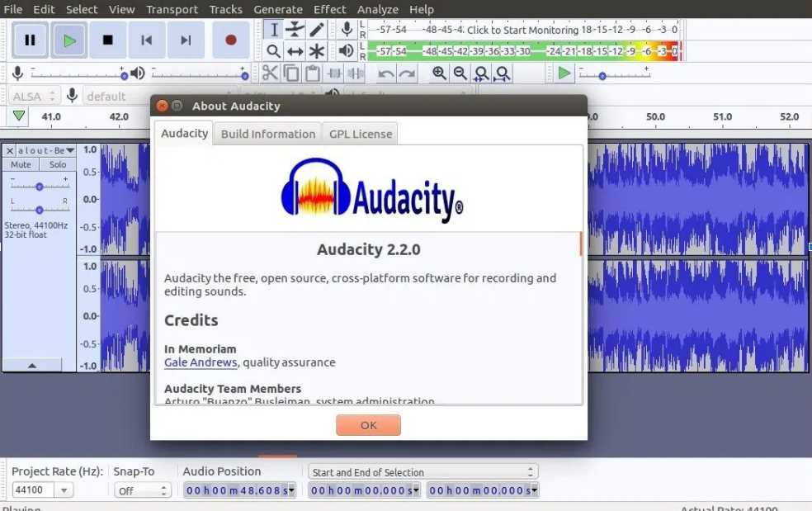The image size is (812, 511).
Task: Open the Generate menu
Action: click(278, 9)
